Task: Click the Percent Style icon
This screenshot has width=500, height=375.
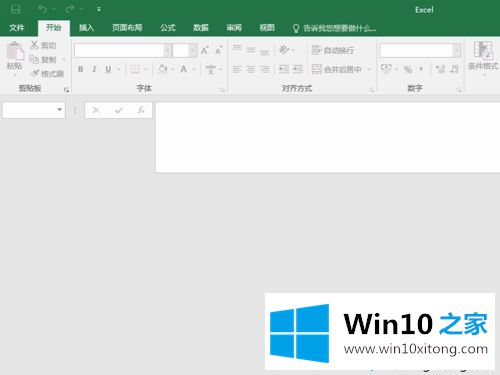Action: [408, 69]
